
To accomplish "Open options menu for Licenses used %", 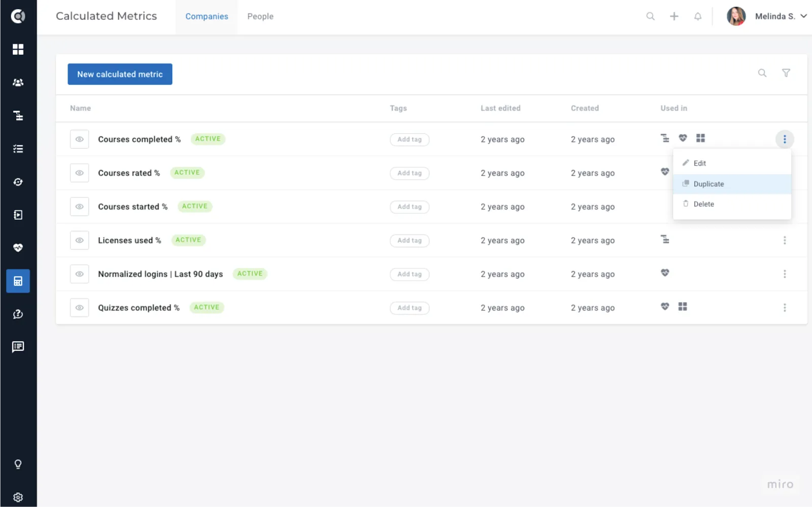I will (x=785, y=241).
